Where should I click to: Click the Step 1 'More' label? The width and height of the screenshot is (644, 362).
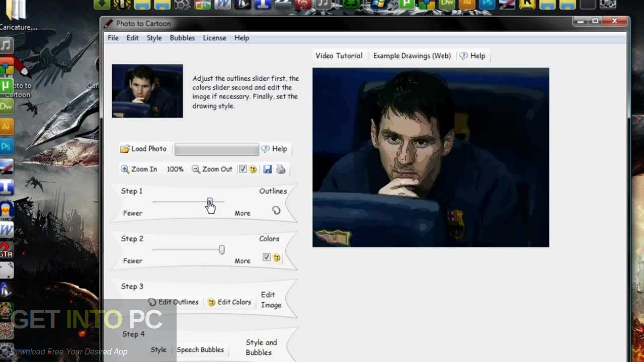coord(242,213)
